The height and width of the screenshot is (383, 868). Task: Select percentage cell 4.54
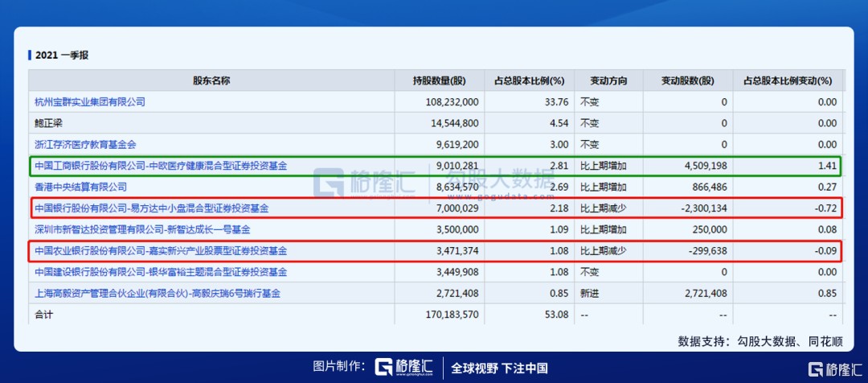560,124
